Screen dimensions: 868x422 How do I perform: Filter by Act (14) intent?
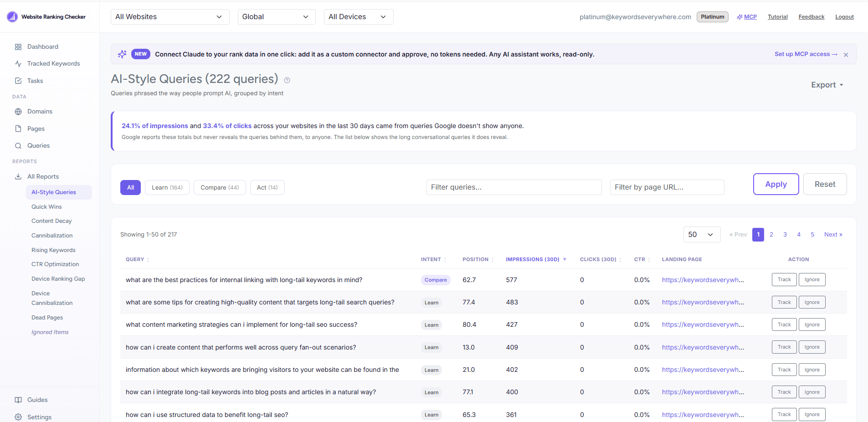click(x=267, y=187)
